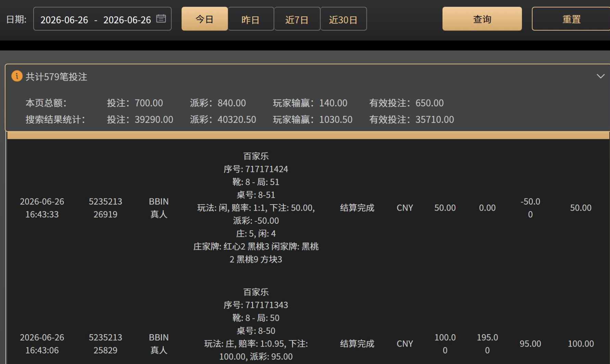Click 结算完成 status in the 16:43:33 row
Viewport: 610px width, 364px height.
click(x=357, y=208)
